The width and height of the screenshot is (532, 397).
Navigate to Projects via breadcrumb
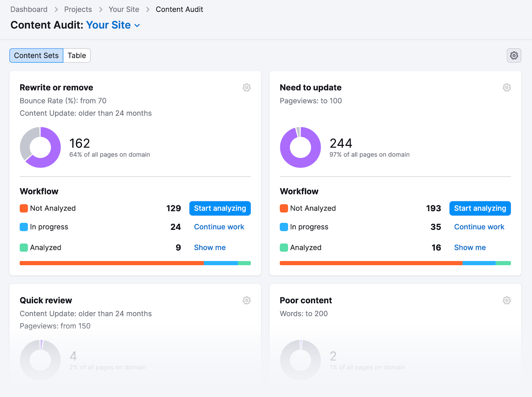(78, 9)
